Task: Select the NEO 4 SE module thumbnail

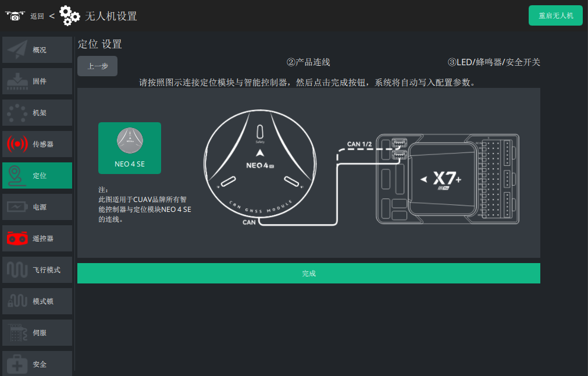Action: click(130, 148)
